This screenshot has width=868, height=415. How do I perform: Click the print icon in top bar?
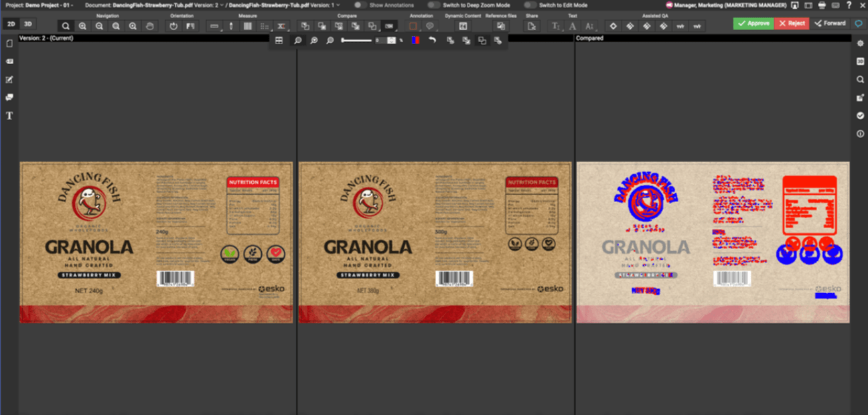pyautogui.click(x=821, y=5)
